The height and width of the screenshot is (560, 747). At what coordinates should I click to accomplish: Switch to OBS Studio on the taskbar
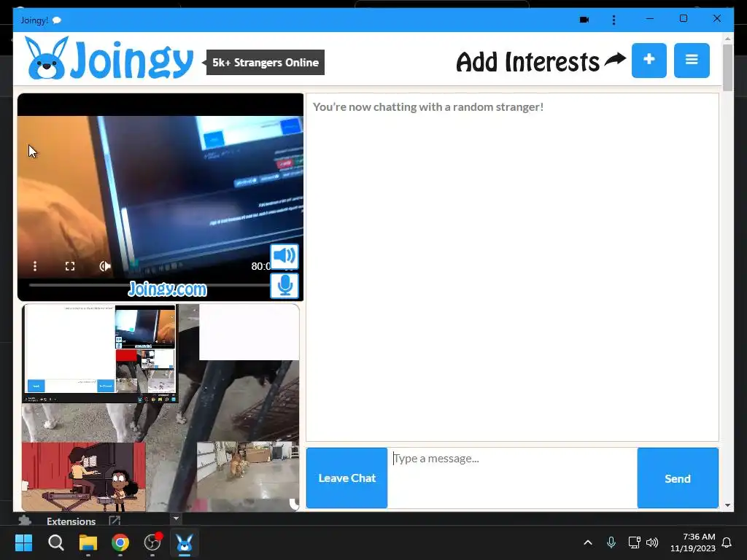pyautogui.click(x=152, y=542)
